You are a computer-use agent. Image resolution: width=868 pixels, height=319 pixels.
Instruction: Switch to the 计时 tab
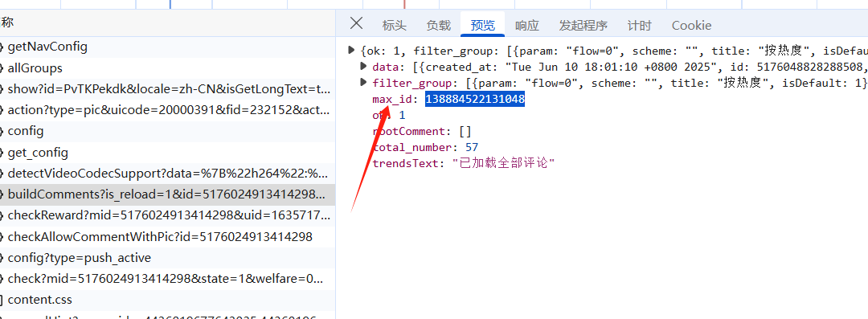pos(640,26)
